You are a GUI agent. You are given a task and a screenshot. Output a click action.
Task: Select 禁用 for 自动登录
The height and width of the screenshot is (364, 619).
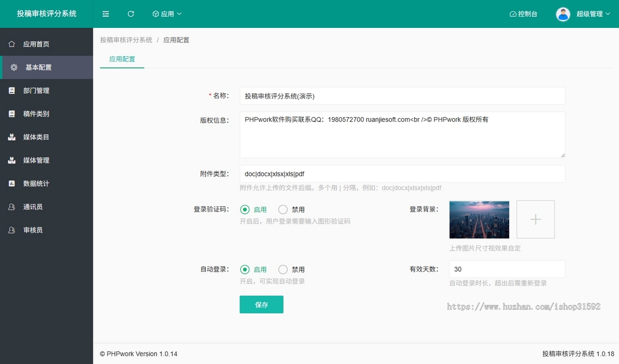[x=291, y=269]
